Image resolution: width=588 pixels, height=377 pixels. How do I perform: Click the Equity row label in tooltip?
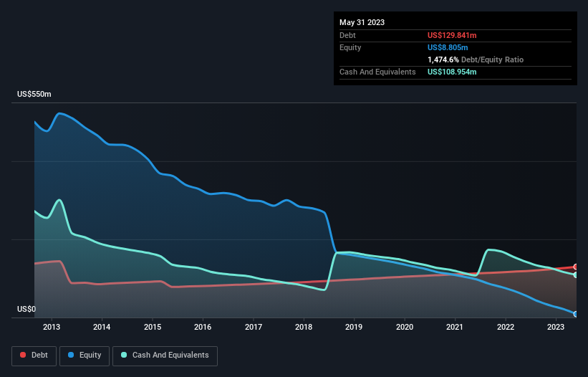(350, 47)
